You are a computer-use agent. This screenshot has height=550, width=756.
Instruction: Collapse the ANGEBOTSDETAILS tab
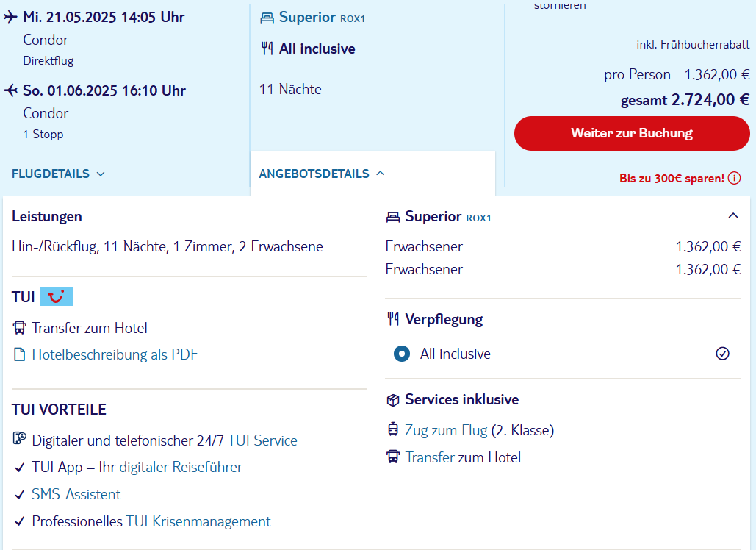pos(322,174)
